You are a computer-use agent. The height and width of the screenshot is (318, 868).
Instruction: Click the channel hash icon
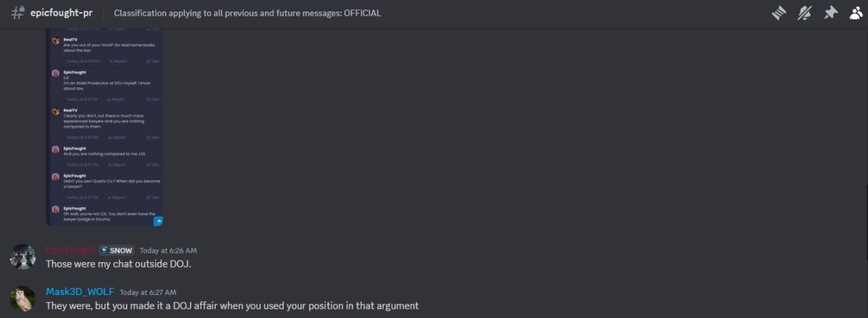coord(18,13)
